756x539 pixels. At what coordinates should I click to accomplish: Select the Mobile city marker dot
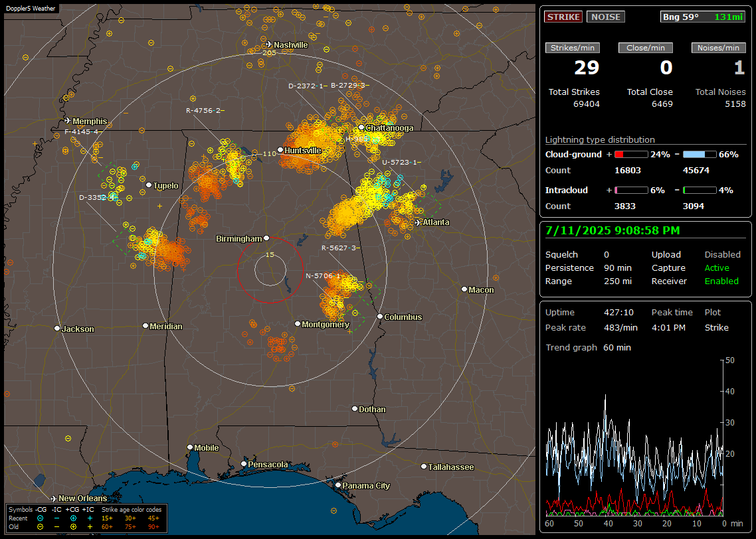point(190,447)
